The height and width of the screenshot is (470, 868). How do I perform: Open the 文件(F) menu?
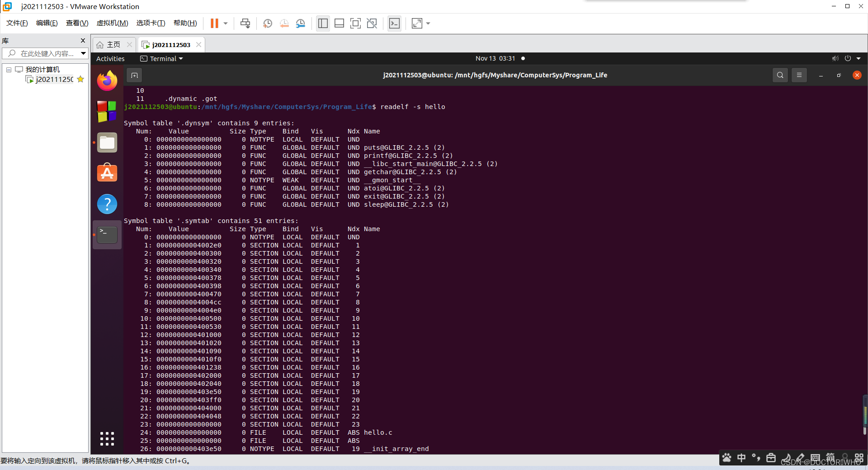[17, 23]
